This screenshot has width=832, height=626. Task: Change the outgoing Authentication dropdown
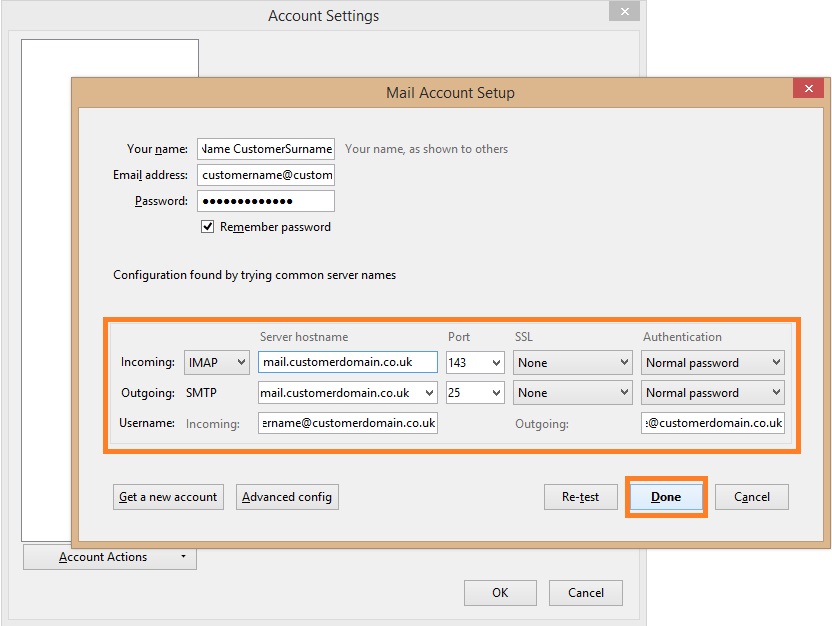[712, 393]
